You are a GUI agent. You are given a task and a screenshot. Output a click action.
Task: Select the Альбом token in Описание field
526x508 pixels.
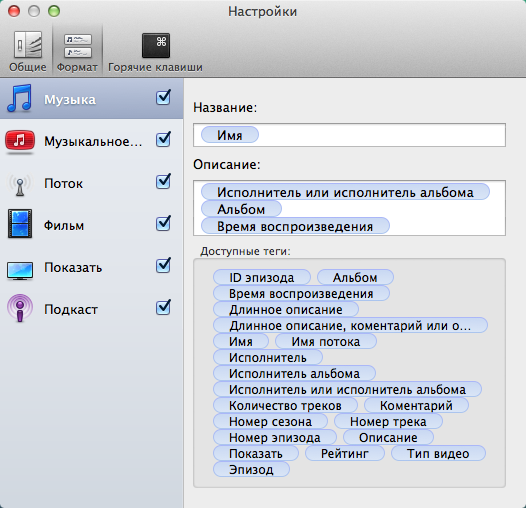pos(241,209)
